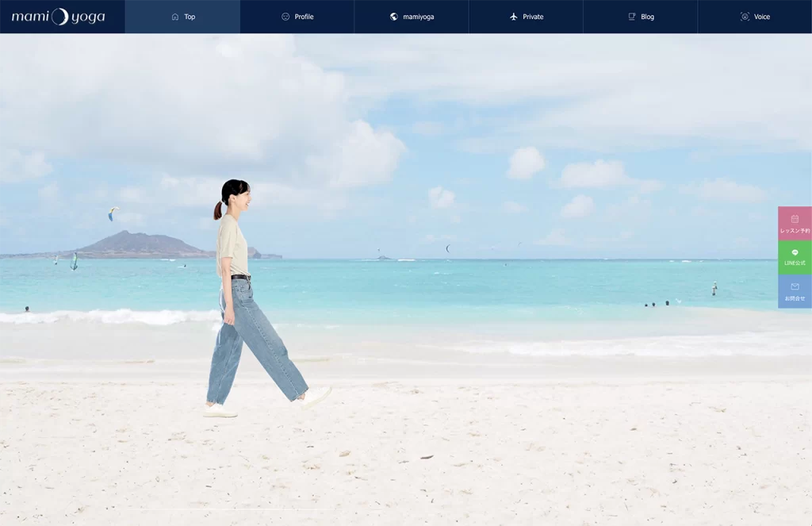812x526 pixels.
Task: Click the icon beside Voice in navigation
Action: pos(745,17)
